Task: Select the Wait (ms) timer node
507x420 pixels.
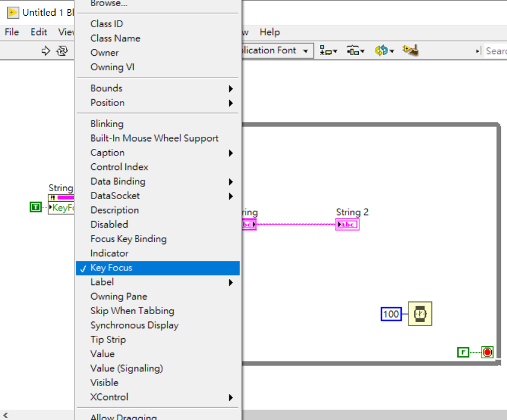Action: [x=420, y=313]
